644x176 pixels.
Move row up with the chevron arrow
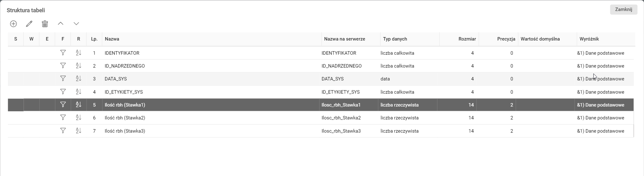61,24
